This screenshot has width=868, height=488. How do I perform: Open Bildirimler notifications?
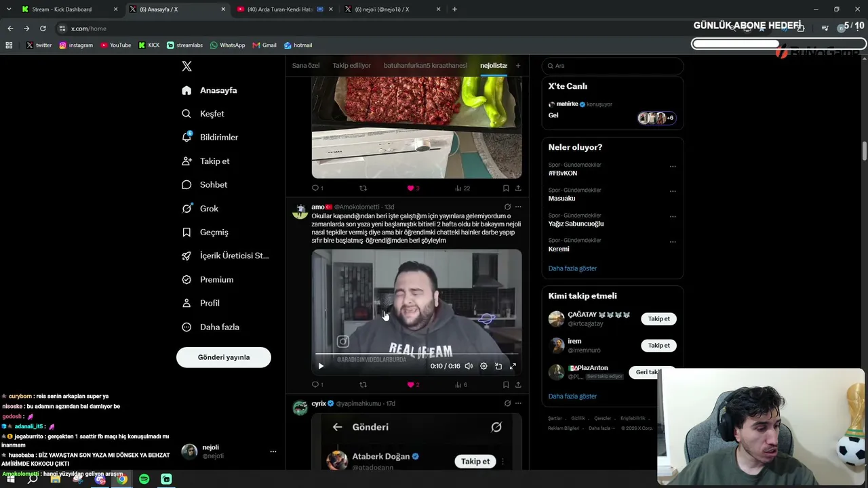210,138
